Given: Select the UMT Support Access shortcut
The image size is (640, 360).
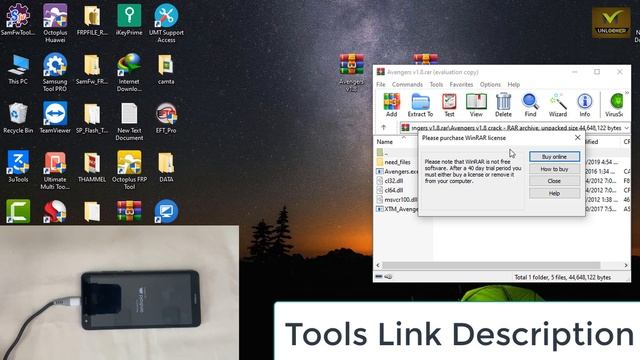Looking at the screenshot, I should (166, 23).
